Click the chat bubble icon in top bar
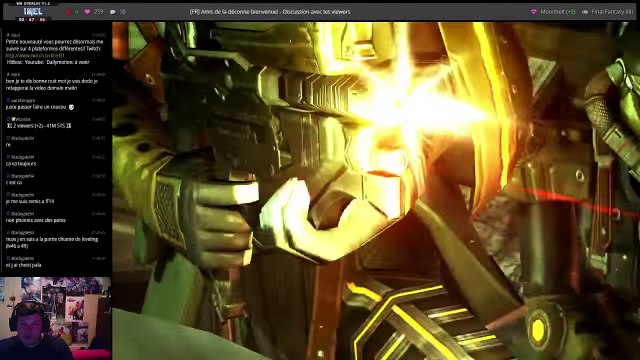This screenshot has height=360, width=640. 113,12
